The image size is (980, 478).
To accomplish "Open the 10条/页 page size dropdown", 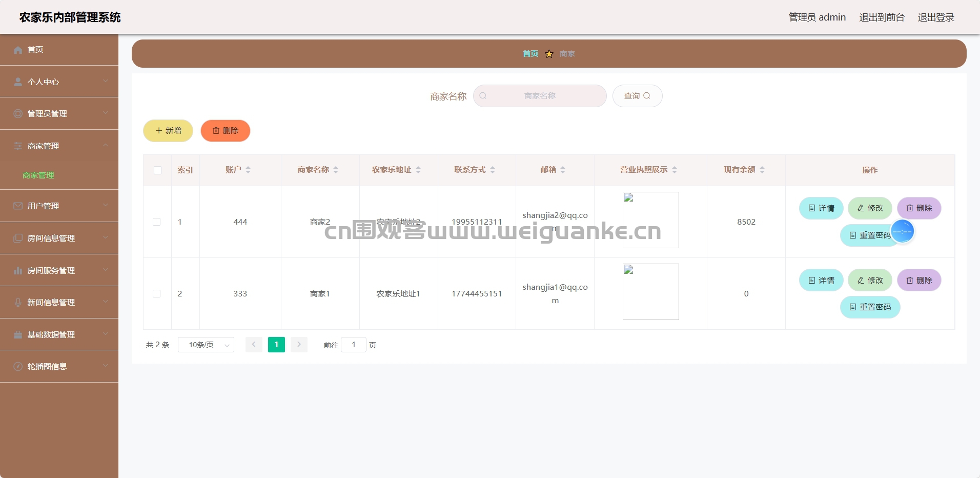I will tap(206, 345).
